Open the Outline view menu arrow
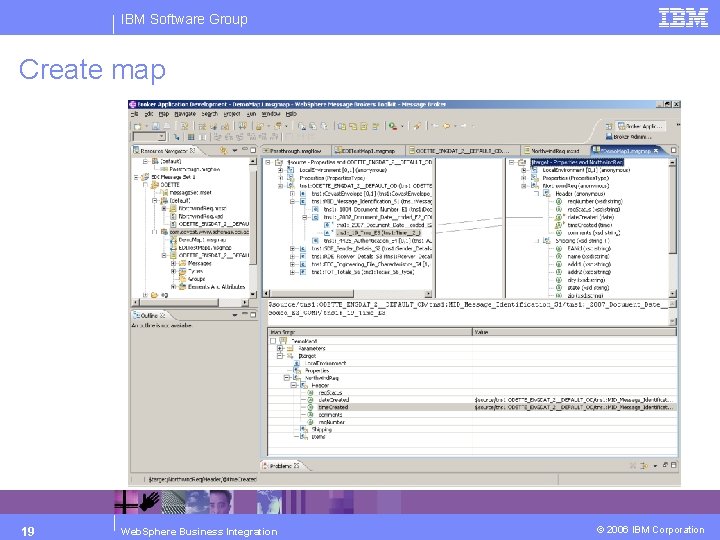The image size is (720, 540). click(x=235, y=315)
